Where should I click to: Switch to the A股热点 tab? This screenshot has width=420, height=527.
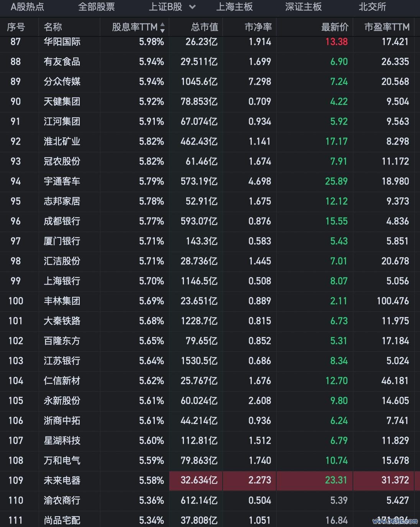coord(27,7)
